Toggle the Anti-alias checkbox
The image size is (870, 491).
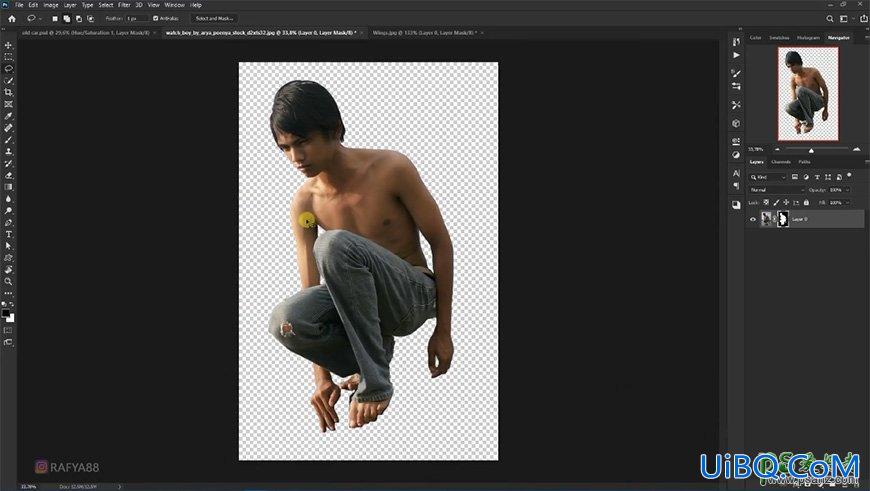pyautogui.click(x=155, y=18)
